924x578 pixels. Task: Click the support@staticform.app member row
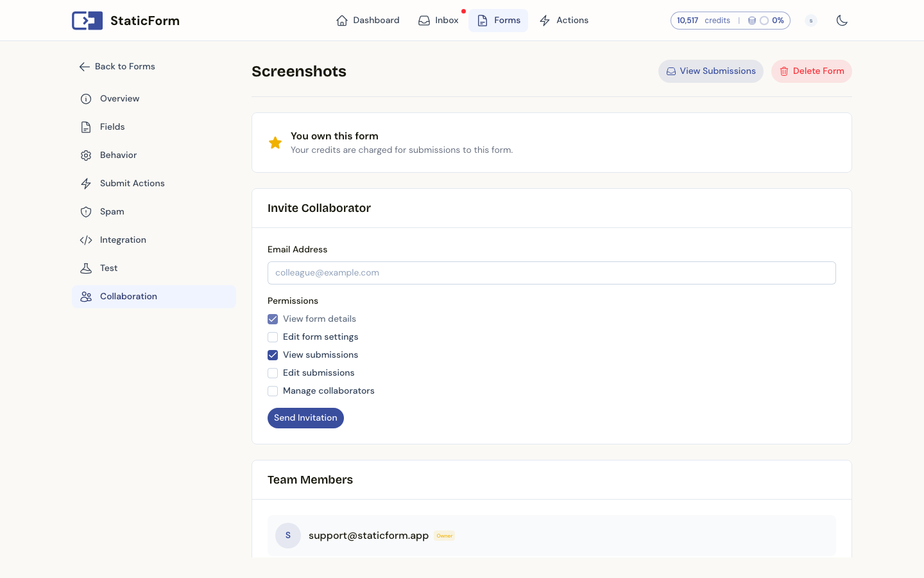click(x=552, y=536)
